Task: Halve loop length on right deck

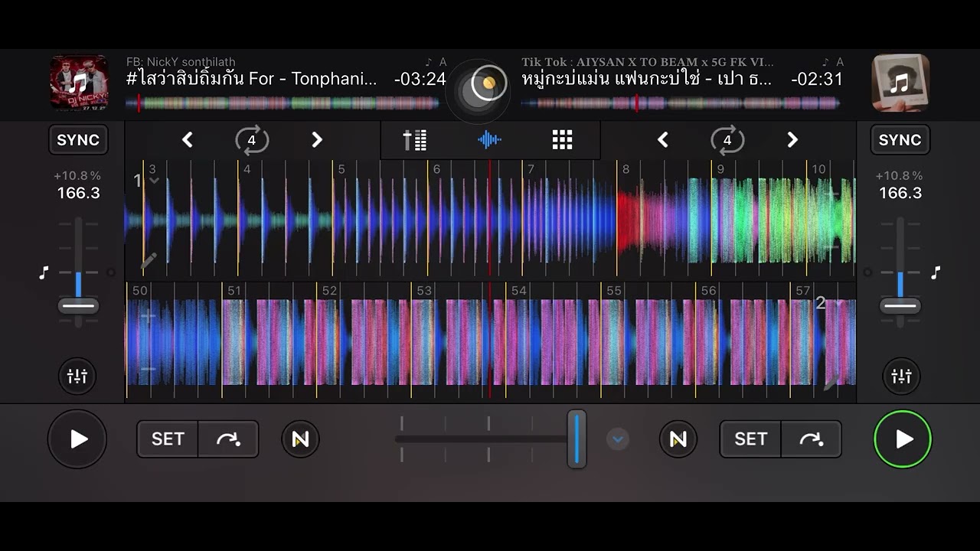Action: 662,140
